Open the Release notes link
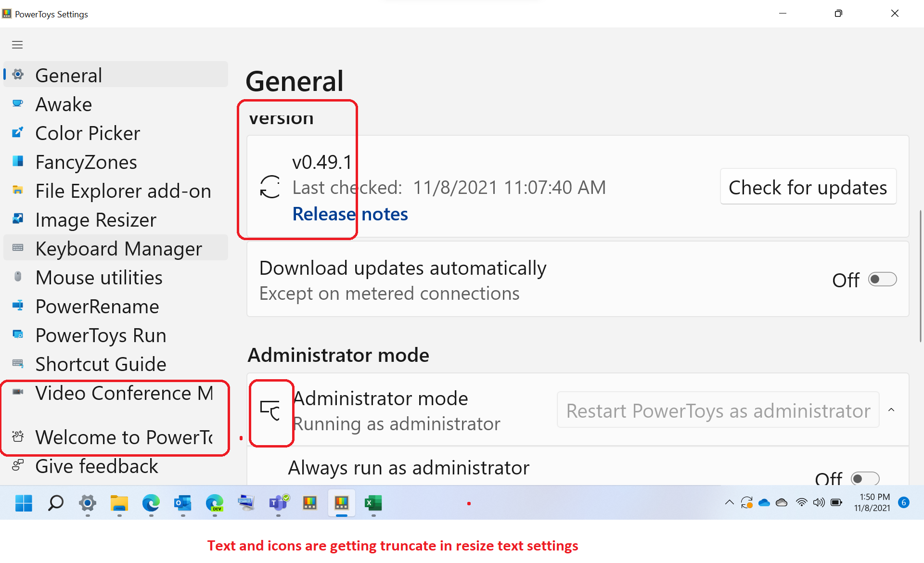The height and width of the screenshot is (563, 924). [350, 214]
